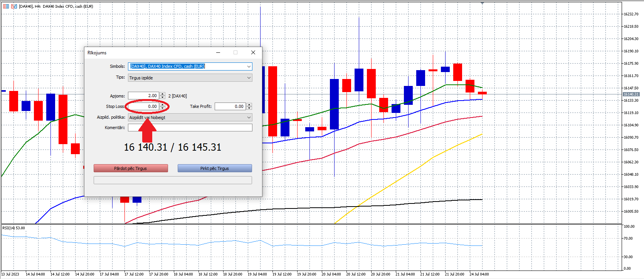Expand the Simbols dropdown list

tap(249, 66)
